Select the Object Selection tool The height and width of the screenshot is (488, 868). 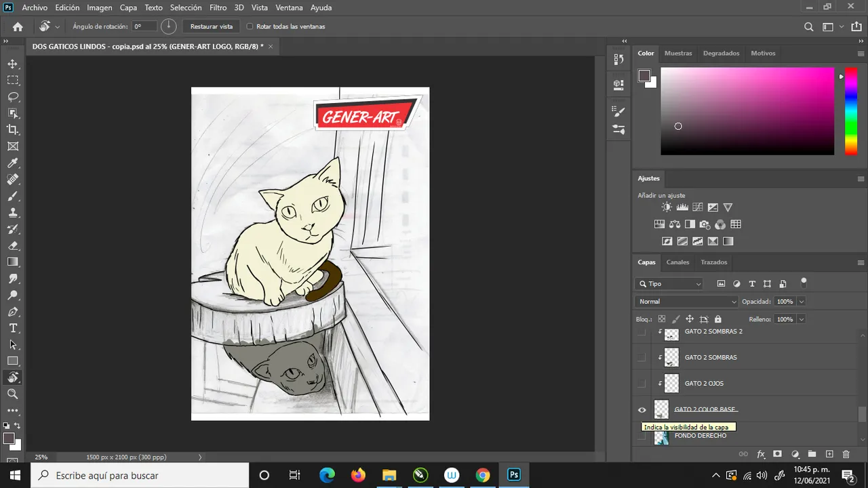pyautogui.click(x=12, y=113)
